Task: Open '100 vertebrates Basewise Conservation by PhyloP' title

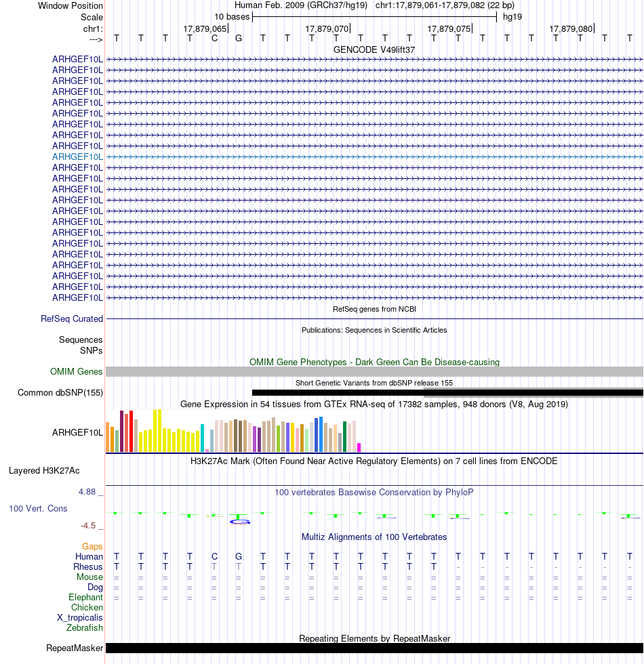Action: (374, 492)
